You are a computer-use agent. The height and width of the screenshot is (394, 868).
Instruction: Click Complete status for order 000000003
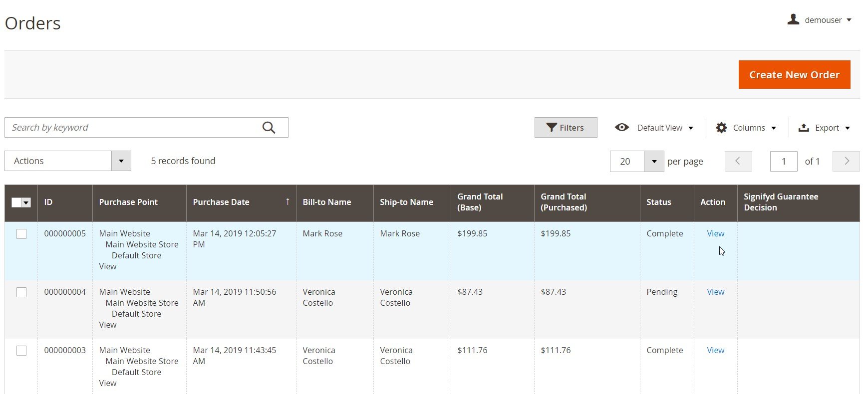tap(664, 350)
